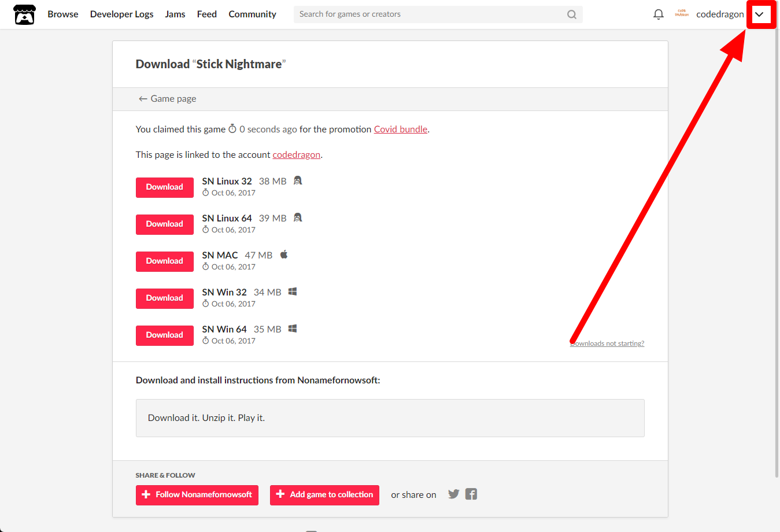Download SN Linux 64 build
780x532 pixels.
coord(165,224)
